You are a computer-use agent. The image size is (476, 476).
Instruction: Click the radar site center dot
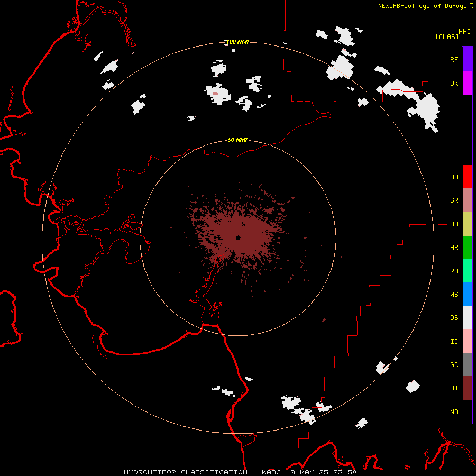click(x=238, y=237)
